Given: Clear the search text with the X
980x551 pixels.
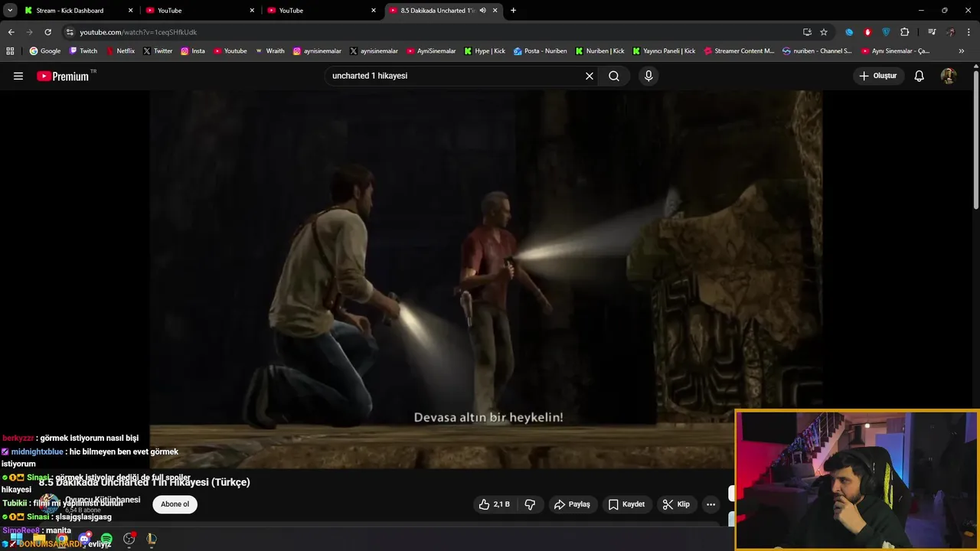Looking at the screenshot, I should (590, 76).
